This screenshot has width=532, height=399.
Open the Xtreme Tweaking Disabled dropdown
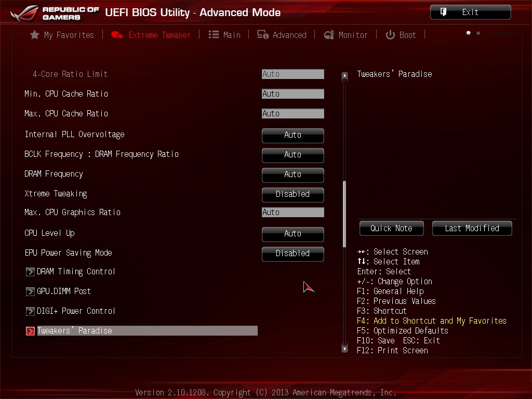coord(293,194)
